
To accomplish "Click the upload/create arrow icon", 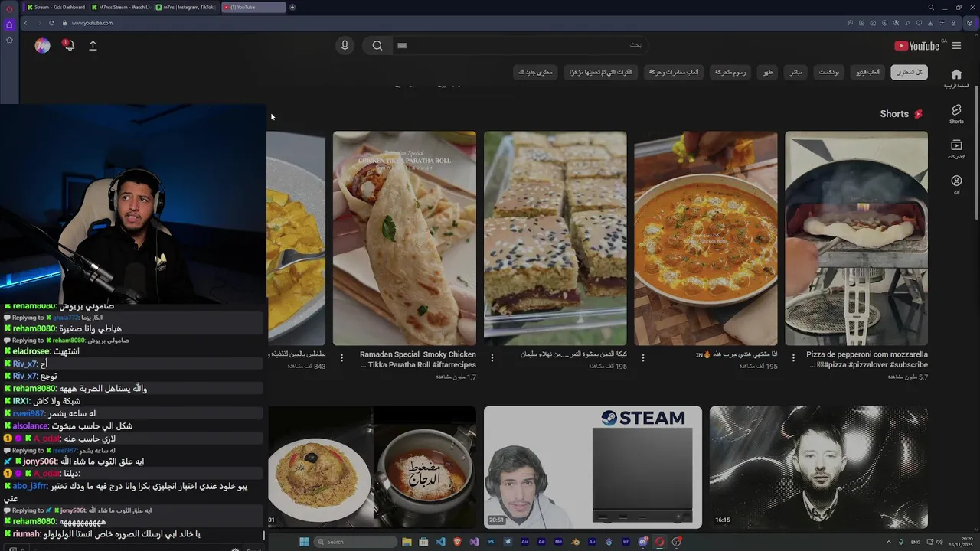I will point(93,45).
